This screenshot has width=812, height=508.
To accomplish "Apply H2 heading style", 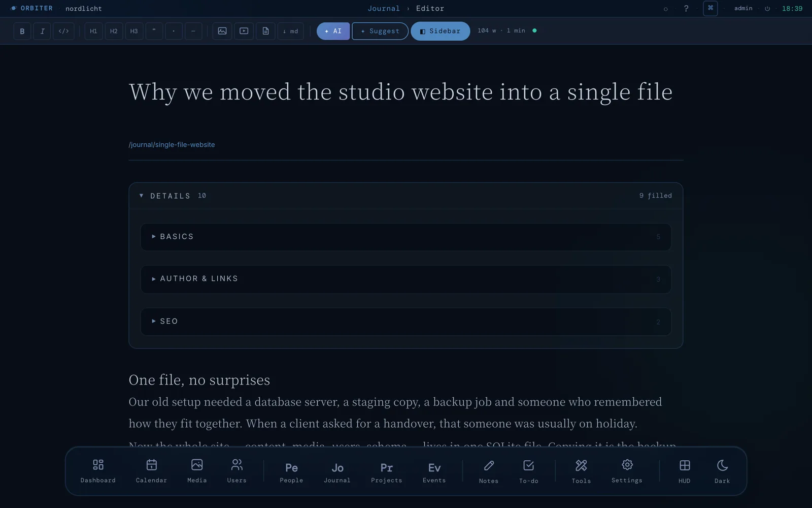I will tap(114, 31).
